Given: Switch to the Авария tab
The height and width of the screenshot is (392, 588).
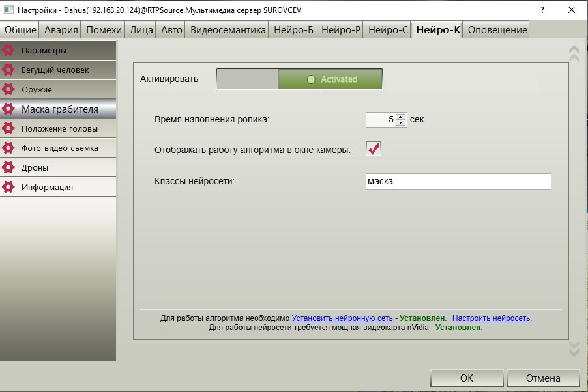Looking at the screenshot, I should (61, 29).
